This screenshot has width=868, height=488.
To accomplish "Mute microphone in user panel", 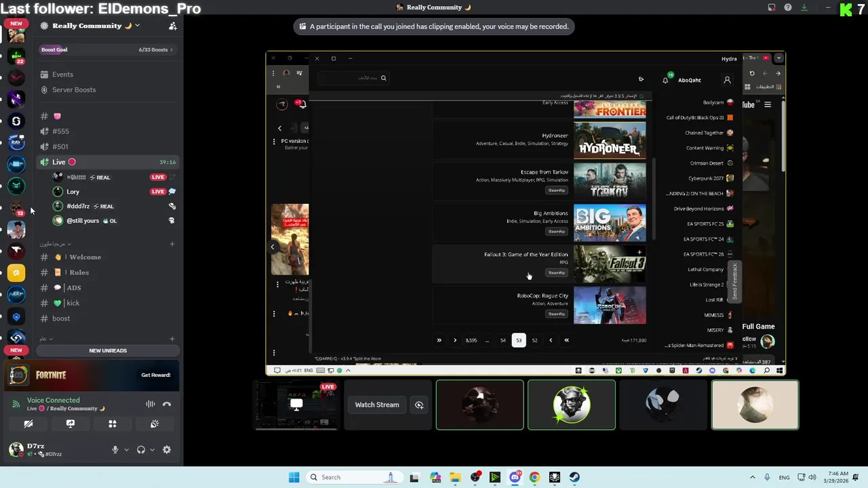I will [115, 449].
